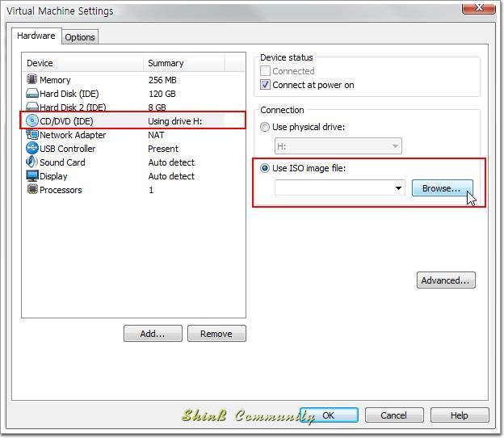Click the USB Controller icon
504x438 pixels.
pos(32,148)
